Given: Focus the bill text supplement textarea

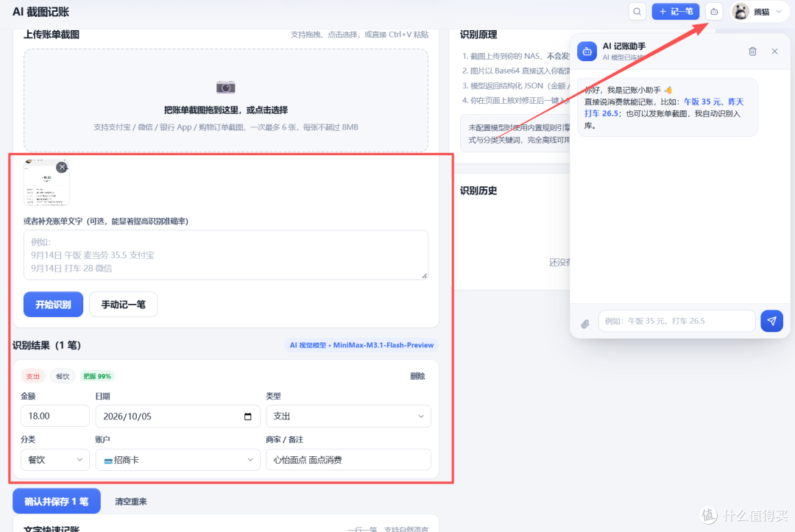Looking at the screenshot, I should tap(226, 255).
